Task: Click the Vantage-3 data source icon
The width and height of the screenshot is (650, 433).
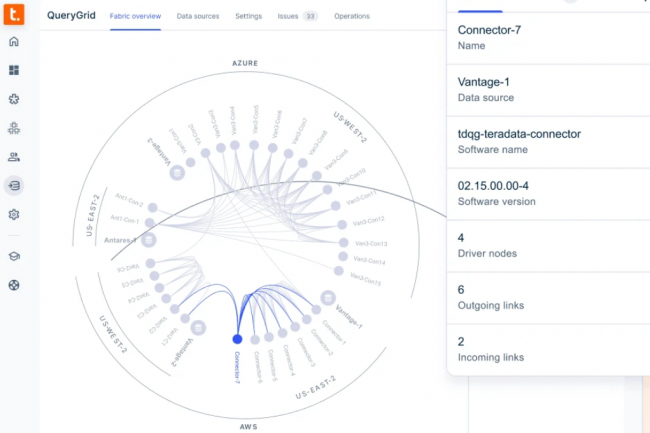Action: tap(177, 173)
